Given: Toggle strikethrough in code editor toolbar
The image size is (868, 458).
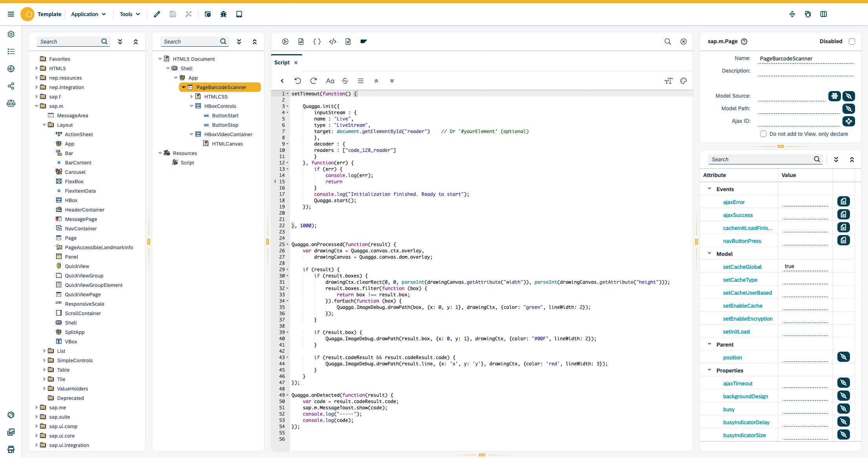Looking at the screenshot, I should pos(345,81).
